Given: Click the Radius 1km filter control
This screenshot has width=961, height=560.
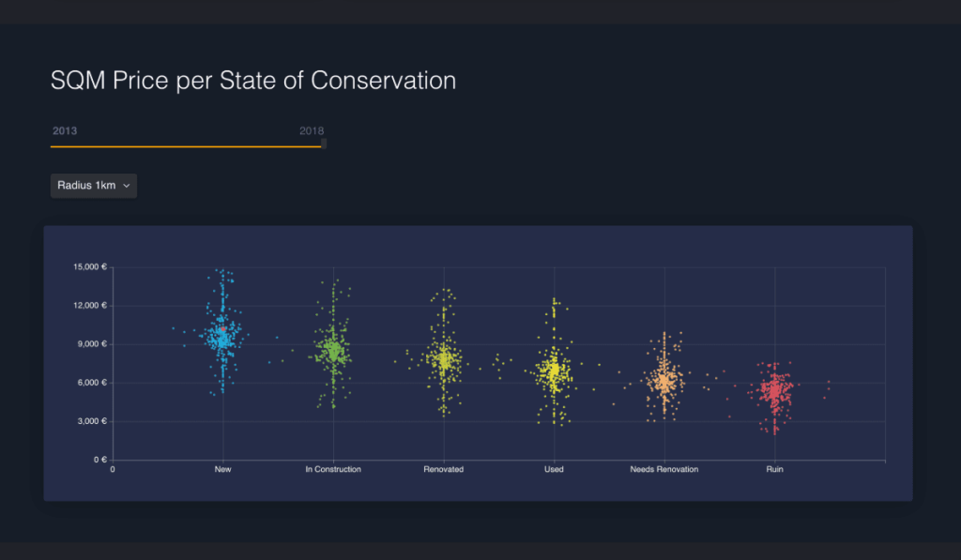Looking at the screenshot, I should [x=93, y=185].
